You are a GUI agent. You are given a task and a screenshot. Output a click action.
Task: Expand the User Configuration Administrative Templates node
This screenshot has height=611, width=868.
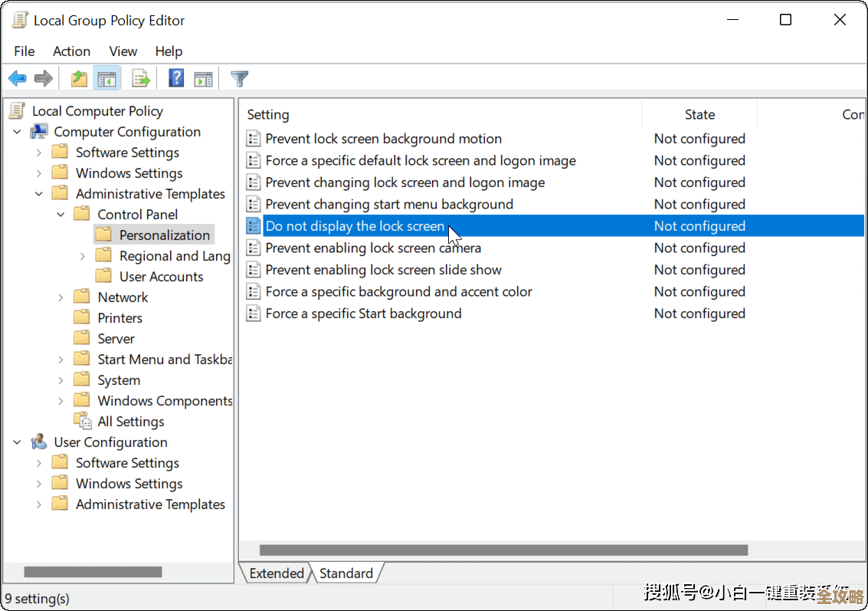pos(38,504)
